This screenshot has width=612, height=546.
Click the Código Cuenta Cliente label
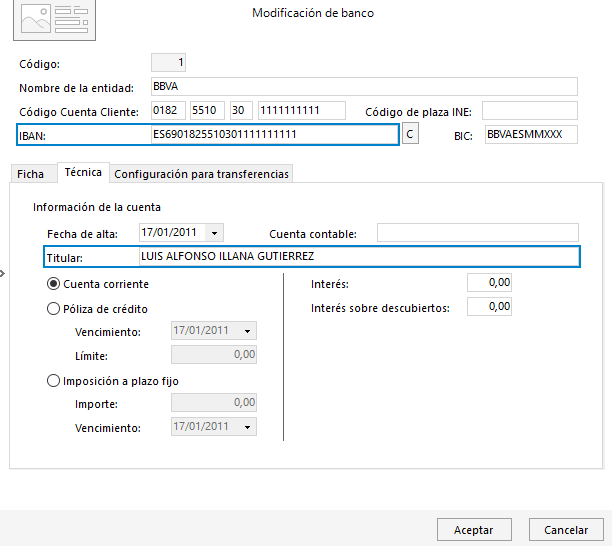pyautogui.click(x=79, y=112)
